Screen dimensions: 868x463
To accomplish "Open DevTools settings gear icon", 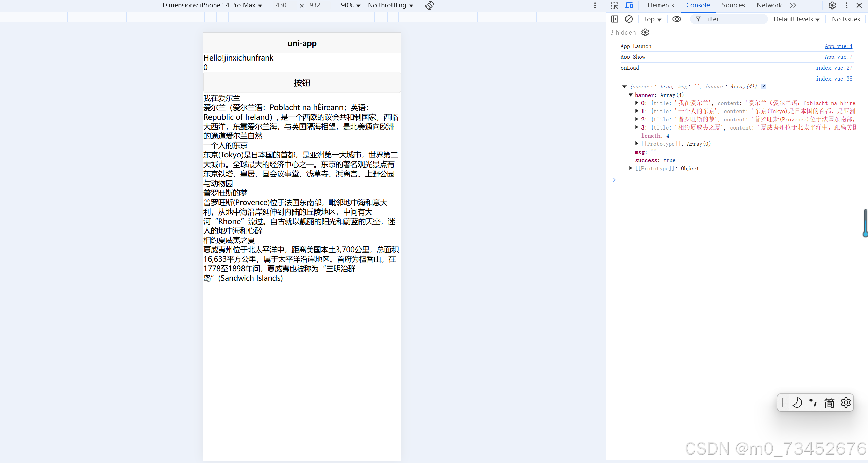I will pos(832,5).
